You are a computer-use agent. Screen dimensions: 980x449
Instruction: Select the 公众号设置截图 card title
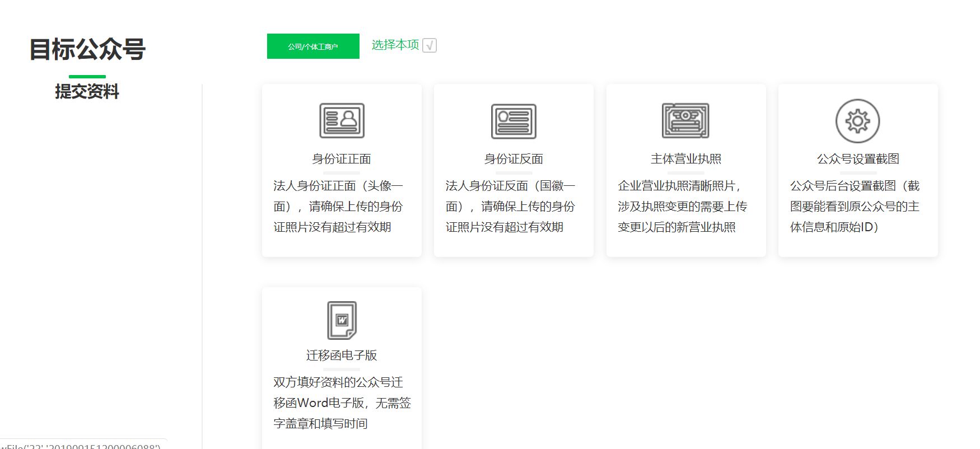(x=858, y=159)
